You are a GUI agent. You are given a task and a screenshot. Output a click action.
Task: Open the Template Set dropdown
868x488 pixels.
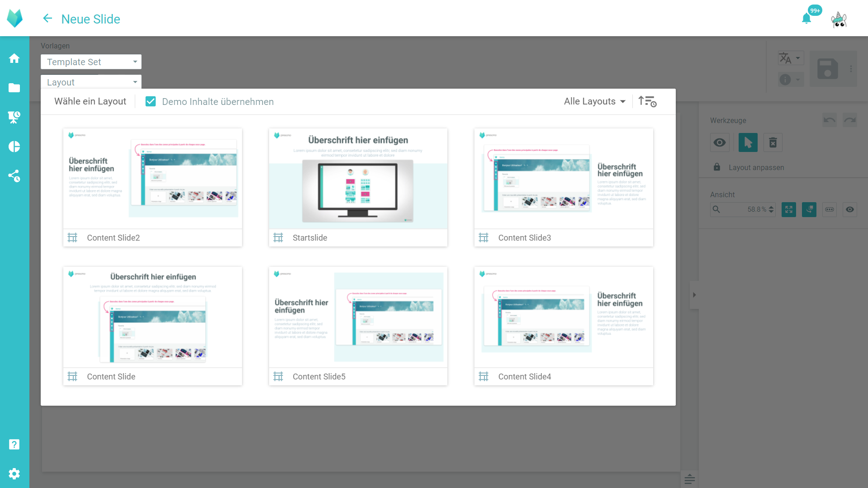91,62
